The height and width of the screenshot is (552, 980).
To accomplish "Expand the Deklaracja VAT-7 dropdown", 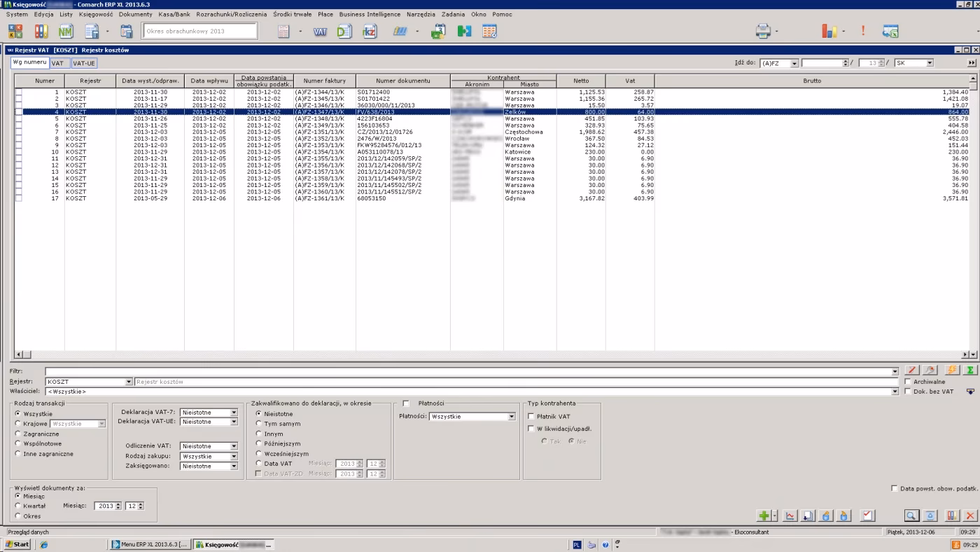I will [234, 413].
